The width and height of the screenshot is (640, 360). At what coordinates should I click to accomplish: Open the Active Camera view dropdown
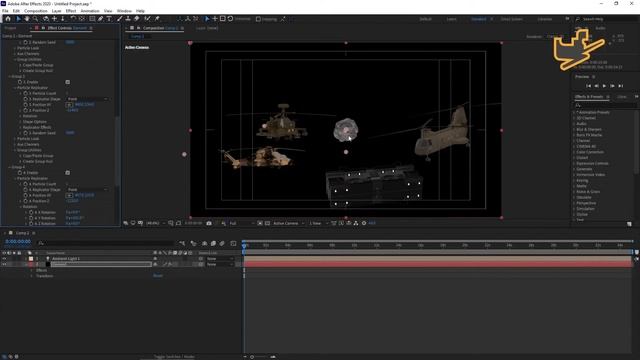[289, 223]
